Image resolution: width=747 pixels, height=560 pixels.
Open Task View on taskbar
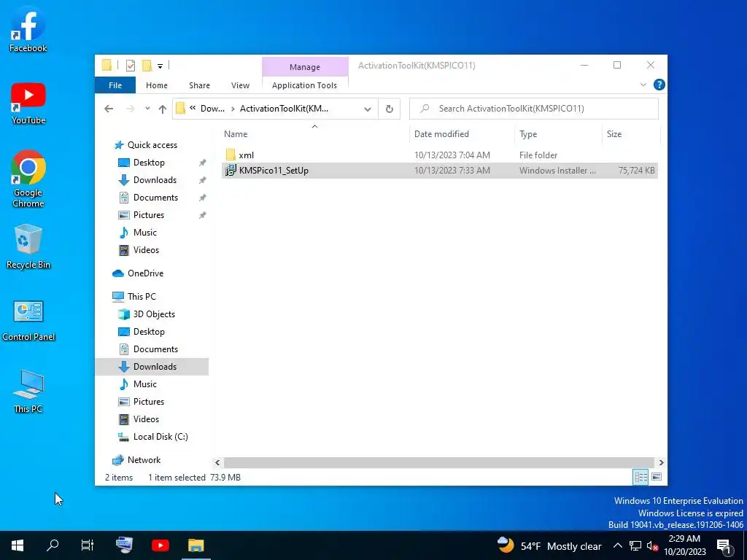[88, 545]
